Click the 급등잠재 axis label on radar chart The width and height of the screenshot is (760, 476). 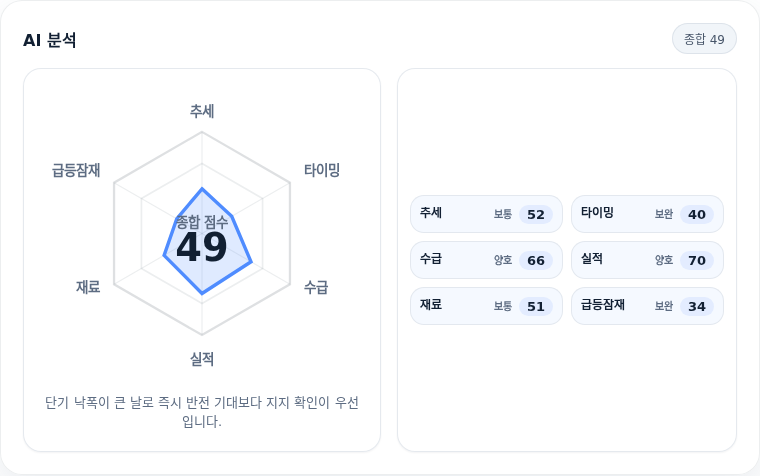point(76,170)
